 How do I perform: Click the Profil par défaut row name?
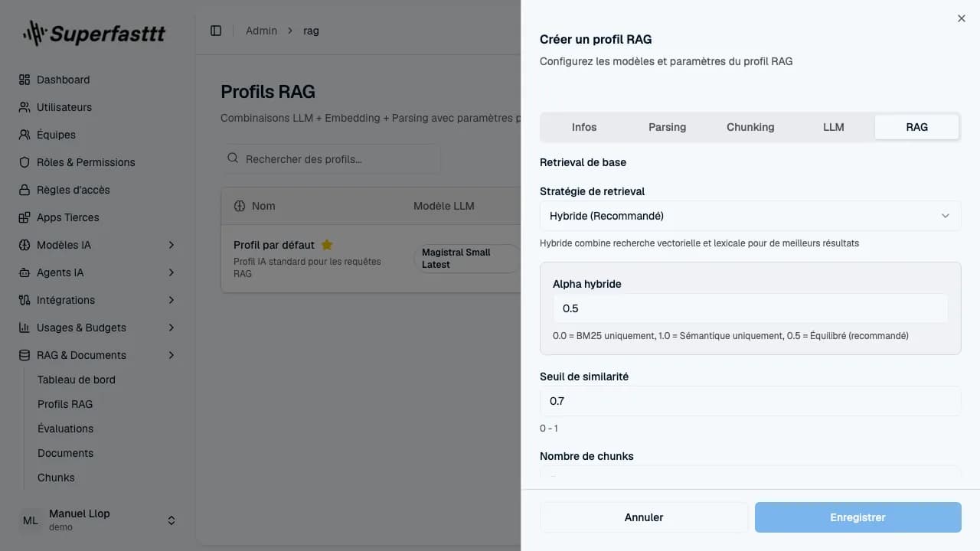274,245
